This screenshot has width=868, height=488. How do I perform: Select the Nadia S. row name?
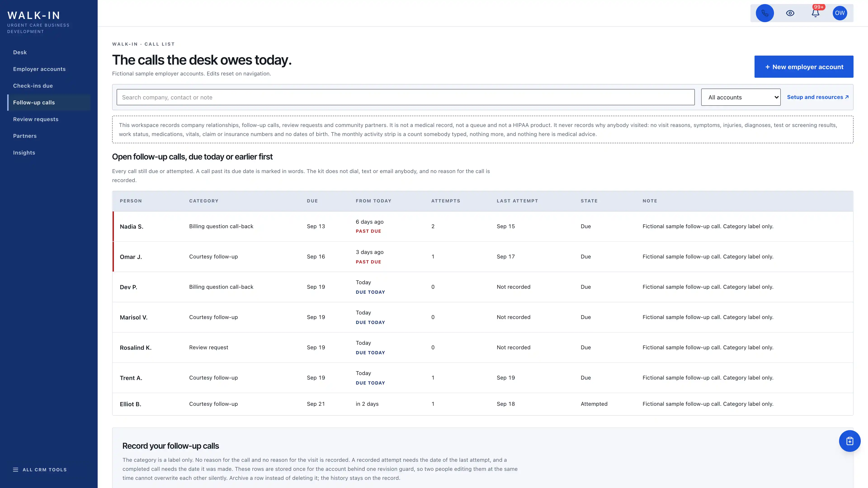131,227
